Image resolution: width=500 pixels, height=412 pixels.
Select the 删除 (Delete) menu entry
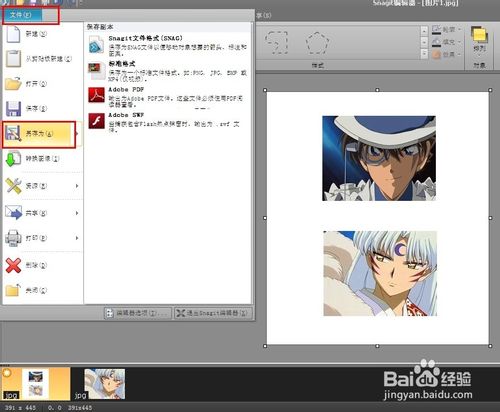(x=42, y=266)
